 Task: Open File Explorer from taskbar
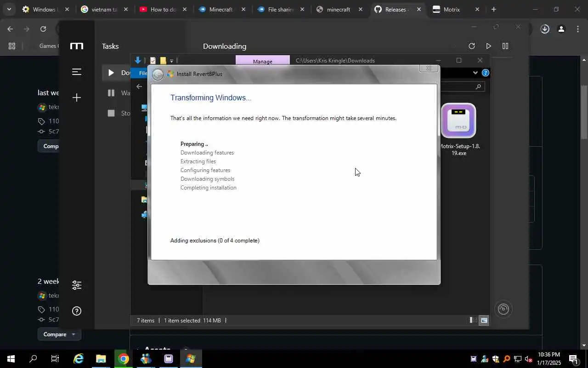pyautogui.click(x=101, y=359)
